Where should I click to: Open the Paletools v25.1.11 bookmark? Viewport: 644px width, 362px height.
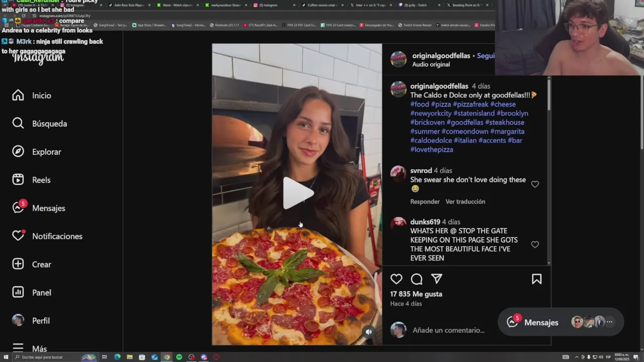[x=223, y=25]
